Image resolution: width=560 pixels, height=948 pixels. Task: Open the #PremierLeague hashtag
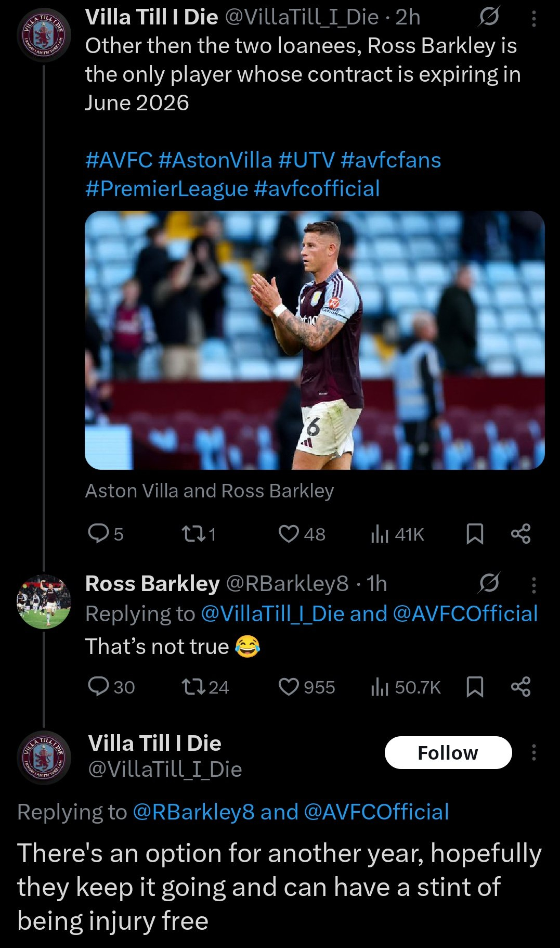(x=166, y=189)
